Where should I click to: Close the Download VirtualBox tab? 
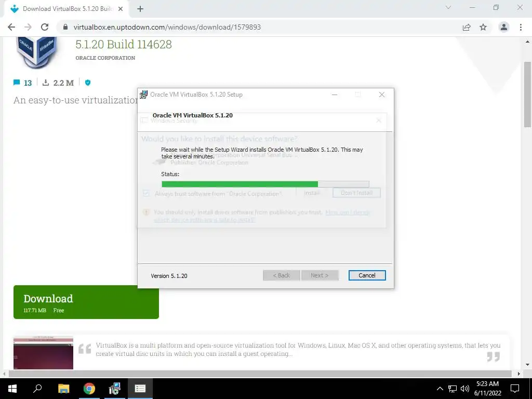point(121,9)
